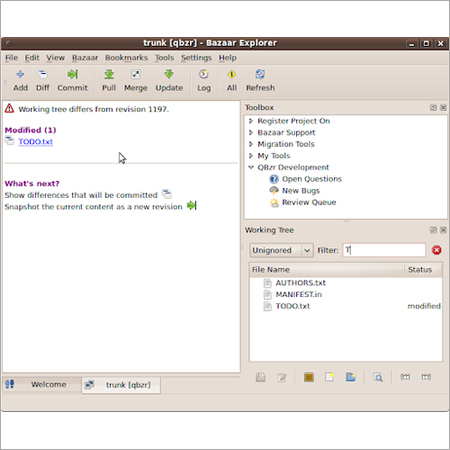Click inside the Filter text field
This screenshot has height=450, width=450.
[384, 250]
